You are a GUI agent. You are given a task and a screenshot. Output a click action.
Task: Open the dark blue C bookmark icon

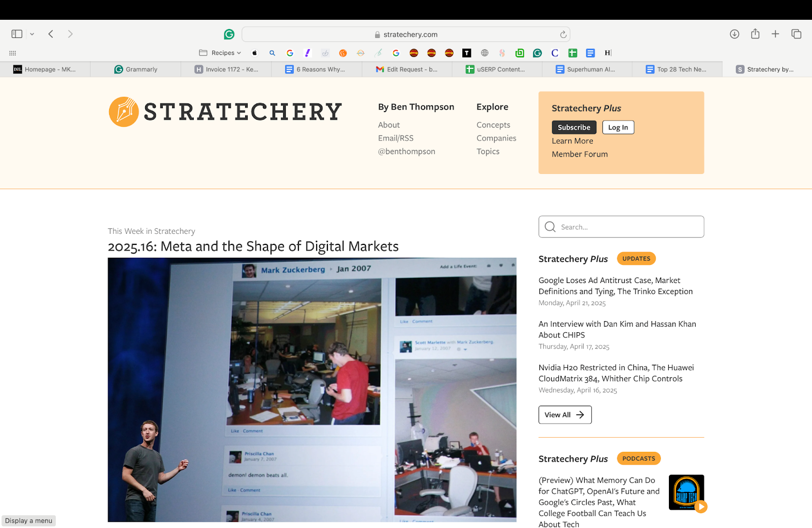(555, 53)
